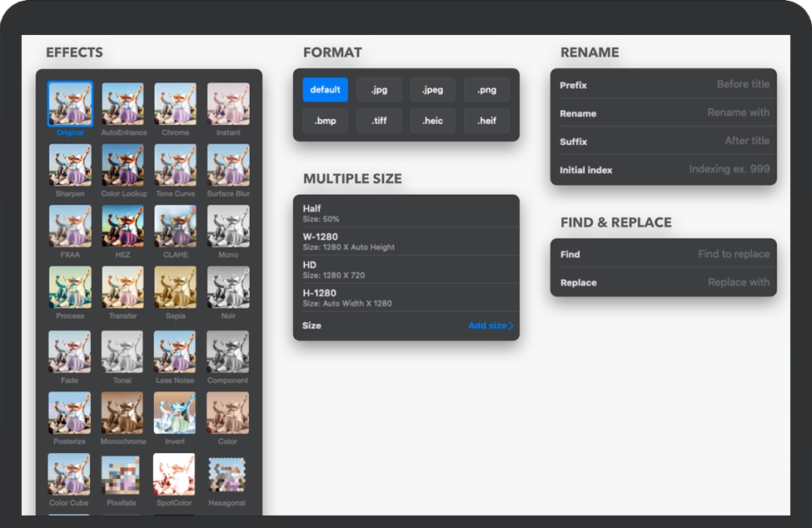Set output format to .tiff
Image resolution: width=812 pixels, height=528 pixels.
[379, 121]
